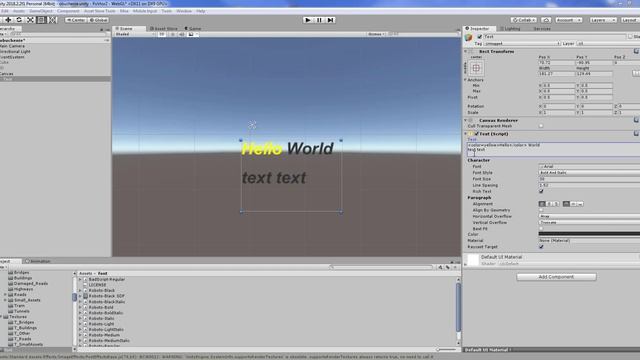This screenshot has height=360, width=640.
Task: Set vertical alignment to top
Action: tap(566, 204)
